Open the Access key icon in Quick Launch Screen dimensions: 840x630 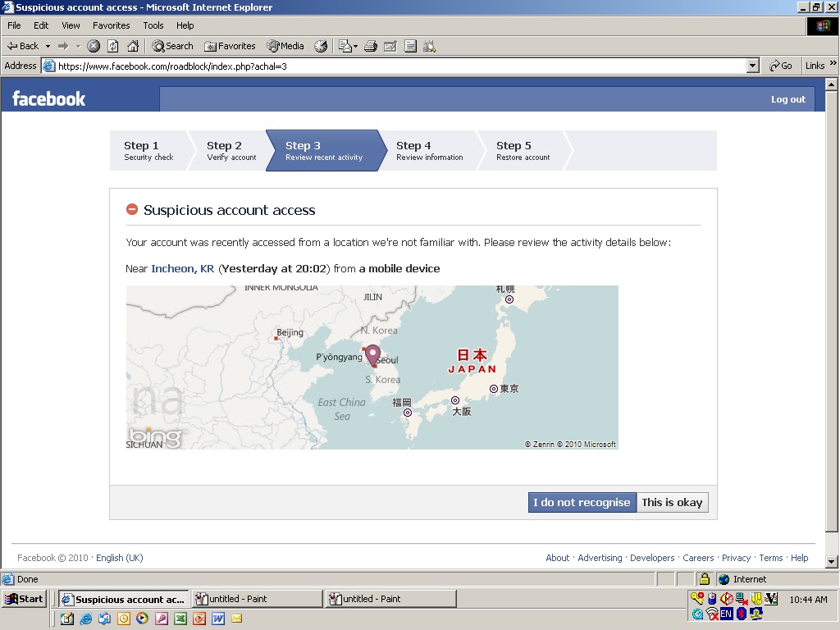coord(162,619)
